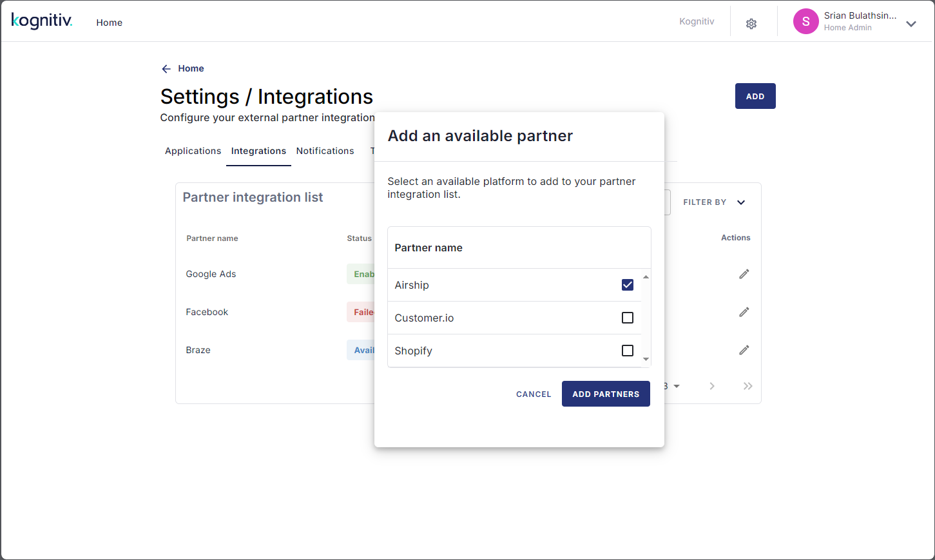Click the ADD PARTNERS button

(x=606, y=394)
